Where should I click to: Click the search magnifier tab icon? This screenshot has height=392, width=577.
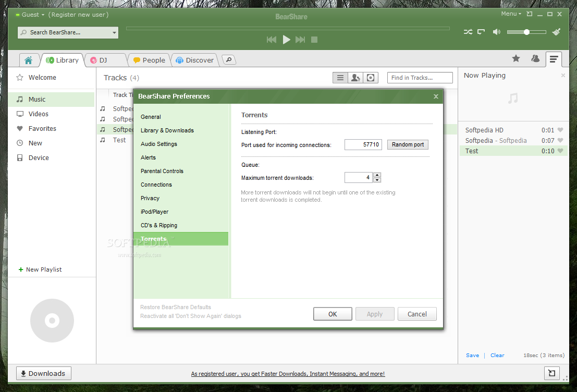[229, 59]
